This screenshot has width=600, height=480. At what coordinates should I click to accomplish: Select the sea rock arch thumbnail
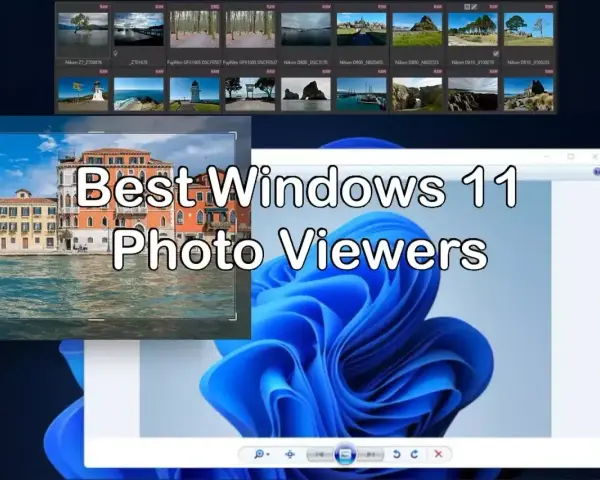pyautogui.click(x=306, y=94)
